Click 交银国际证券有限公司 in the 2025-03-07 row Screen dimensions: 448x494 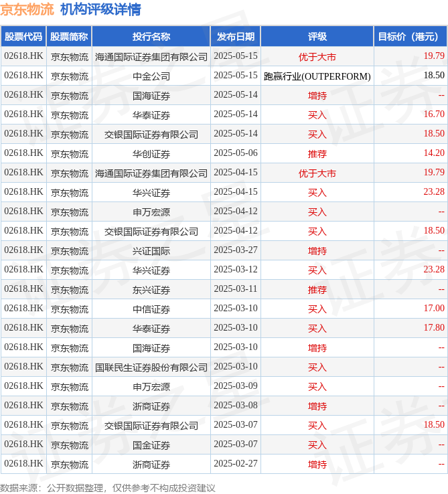(151, 426)
